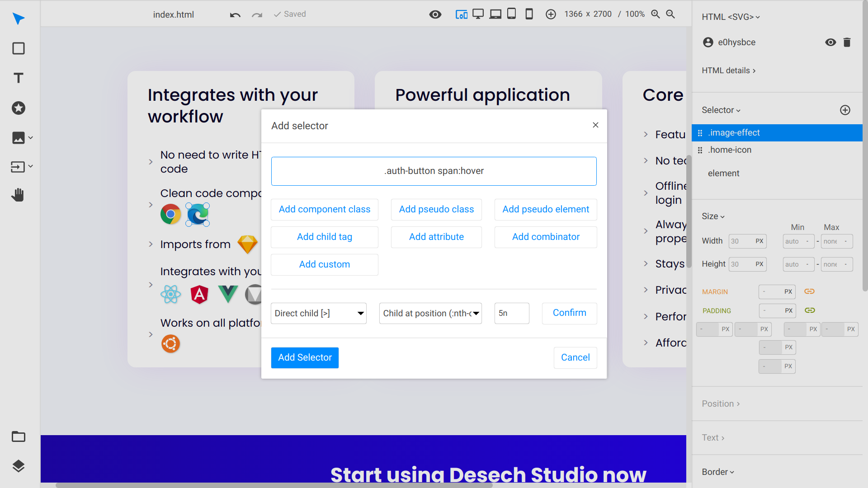Toggle the margin values link icon
This screenshot has height=488, width=868.
click(809, 291)
